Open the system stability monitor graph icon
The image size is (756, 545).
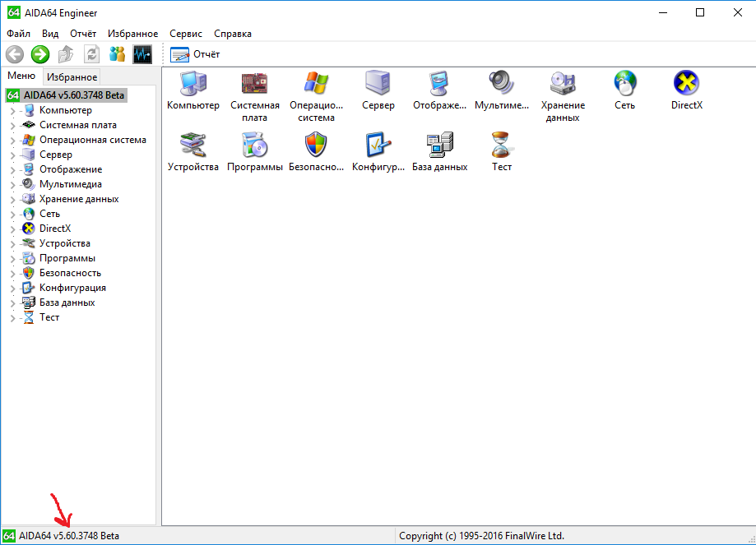click(x=142, y=54)
